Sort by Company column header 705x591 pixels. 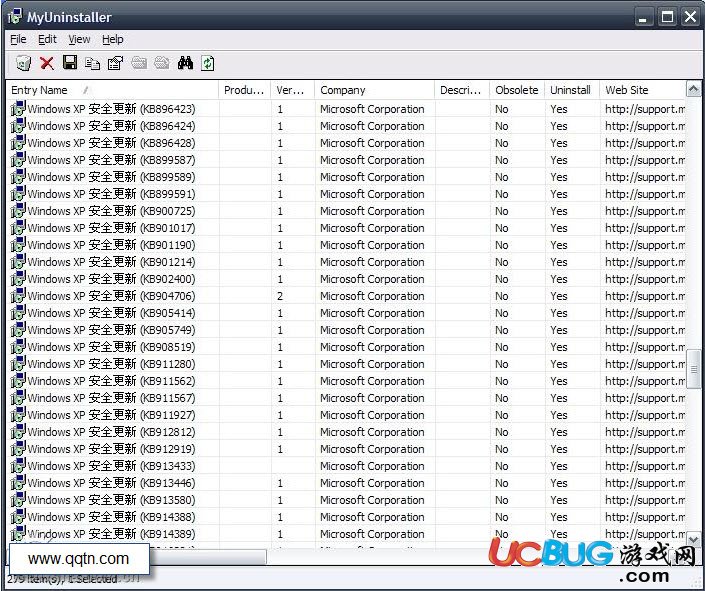tap(375, 90)
